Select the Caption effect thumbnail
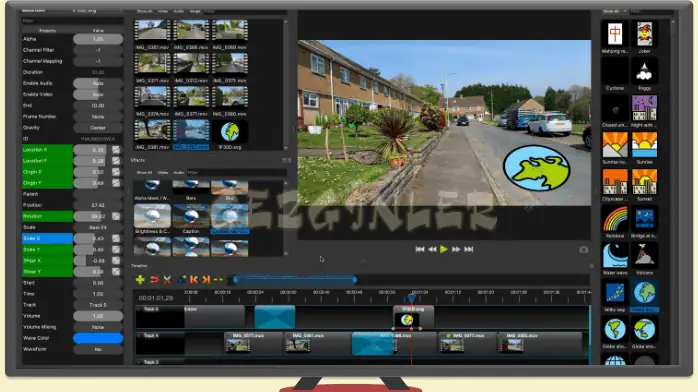Image resolution: width=698 pixels, height=392 pixels. pyautogui.click(x=191, y=216)
